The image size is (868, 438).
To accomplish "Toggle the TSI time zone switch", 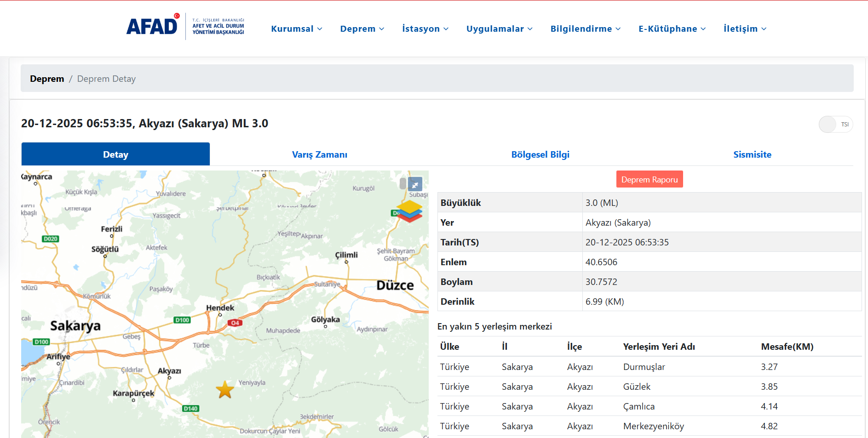I will pos(835,125).
